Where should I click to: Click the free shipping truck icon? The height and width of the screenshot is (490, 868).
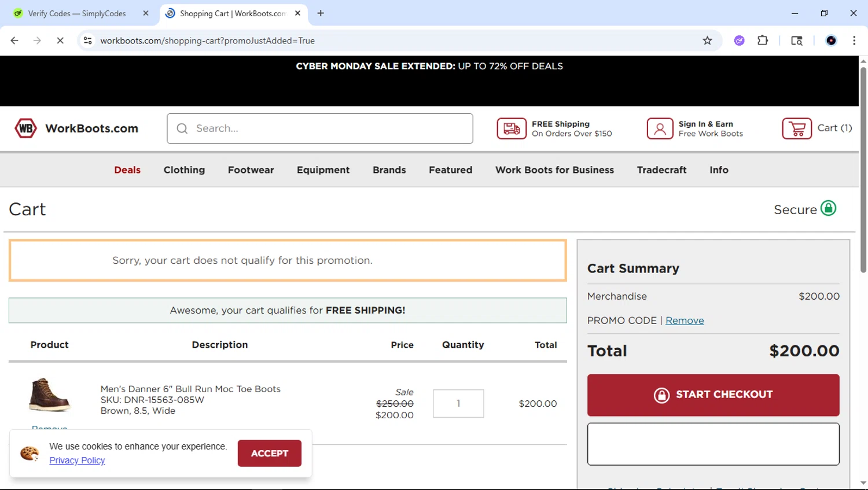pyautogui.click(x=512, y=128)
